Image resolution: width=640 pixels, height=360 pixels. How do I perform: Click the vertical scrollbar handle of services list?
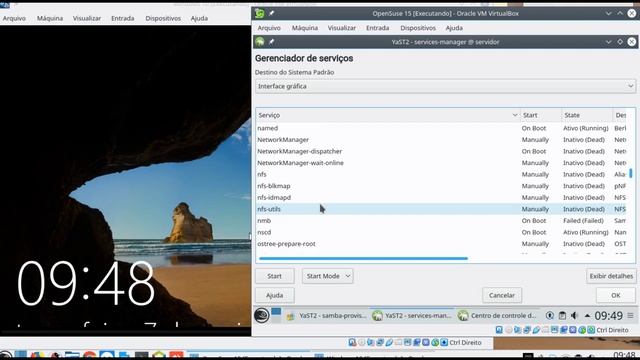coord(631,173)
